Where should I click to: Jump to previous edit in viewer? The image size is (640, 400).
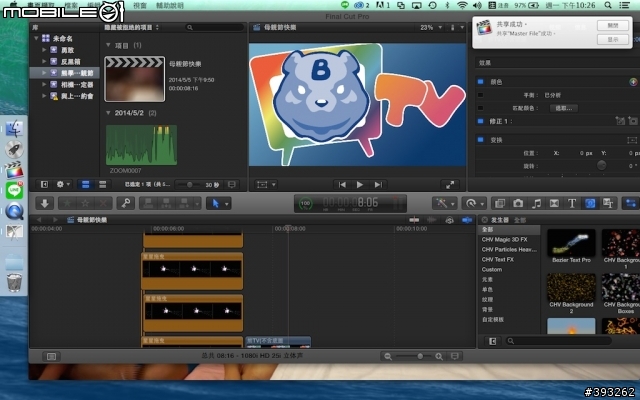[x=342, y=184]
